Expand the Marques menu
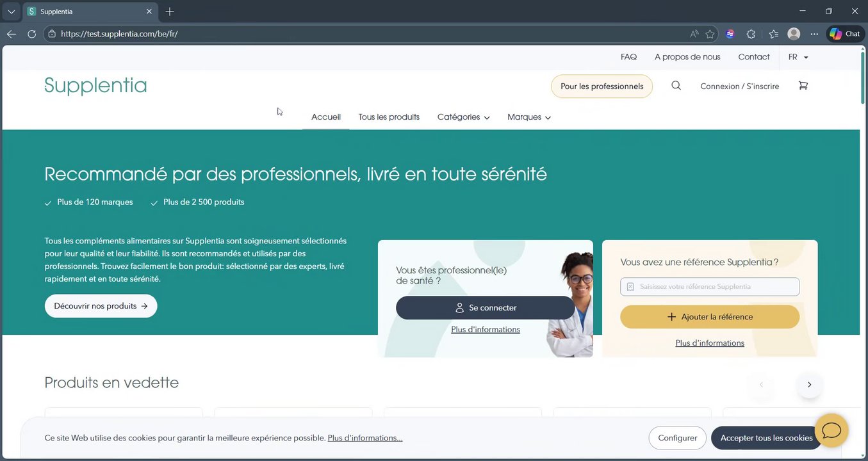The height and width of the screenshot is (461, 868). 529,117
